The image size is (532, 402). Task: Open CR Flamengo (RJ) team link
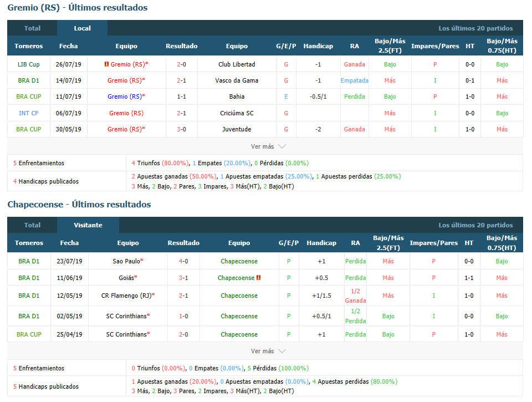coord(126,296)
